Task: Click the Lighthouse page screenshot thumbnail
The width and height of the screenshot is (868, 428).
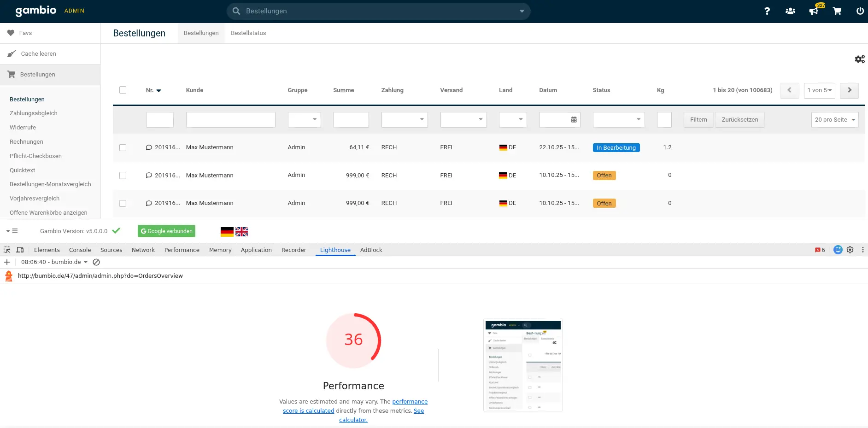Action: click(523, 365)
